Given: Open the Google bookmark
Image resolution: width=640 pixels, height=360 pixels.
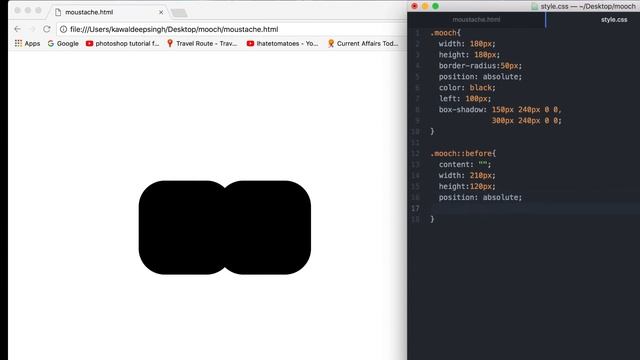Looking at the screenshot, I should click(63, 43).
